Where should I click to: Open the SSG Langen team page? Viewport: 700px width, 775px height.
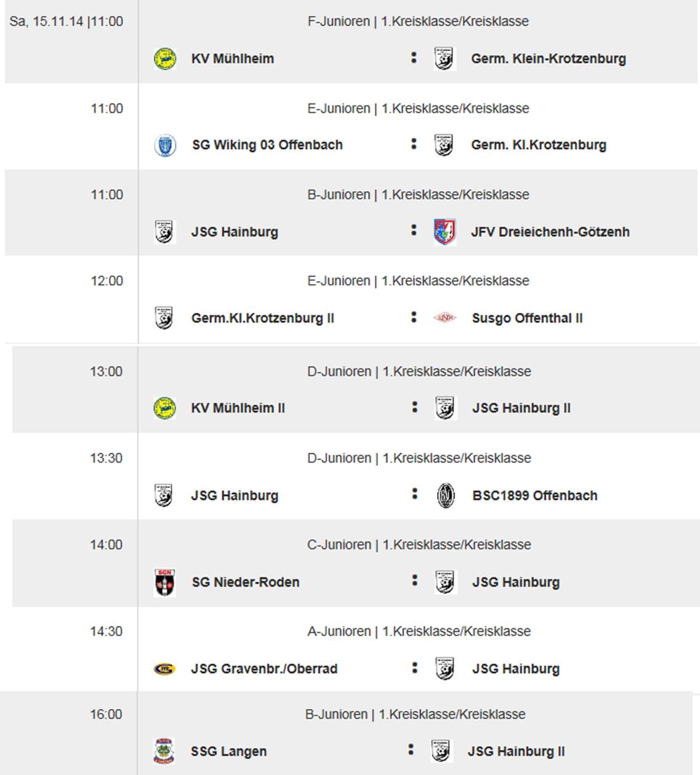(228, 752)
